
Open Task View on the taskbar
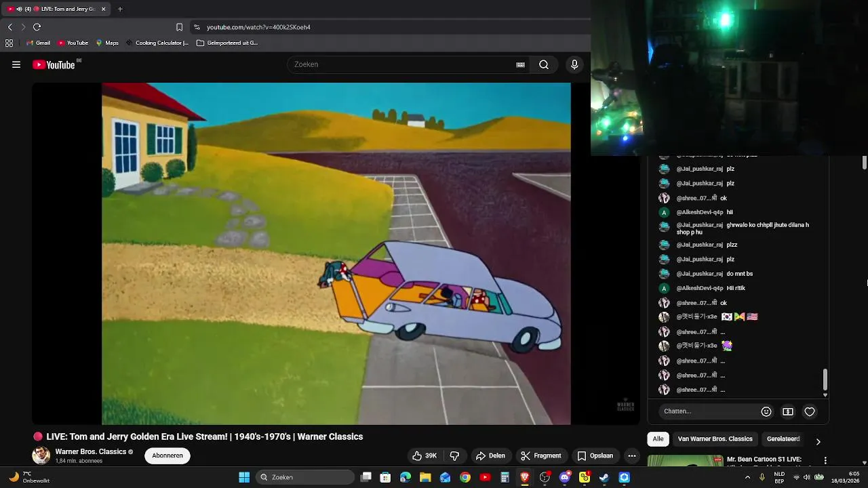tap(366, 477)
